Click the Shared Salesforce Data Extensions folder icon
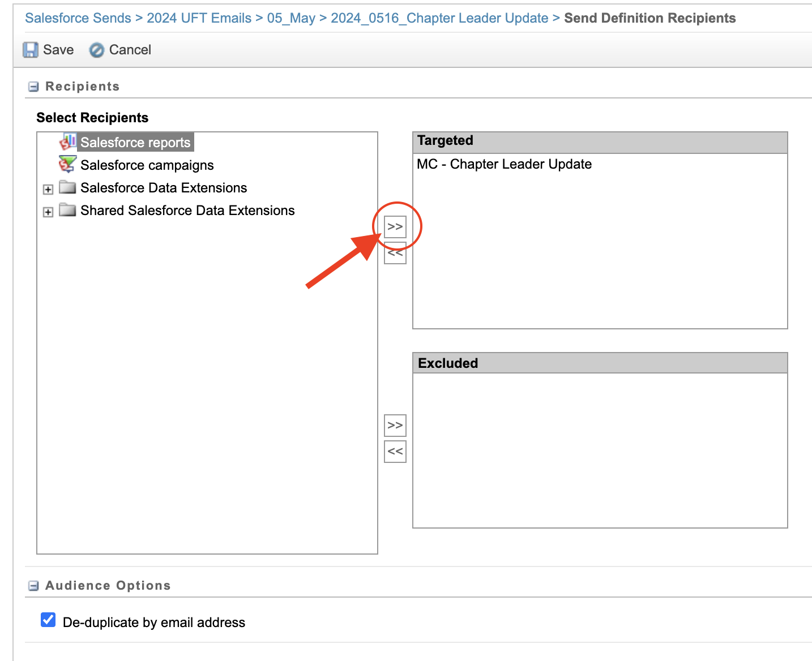Screen dimensions: 812x661 pos(67,210)
